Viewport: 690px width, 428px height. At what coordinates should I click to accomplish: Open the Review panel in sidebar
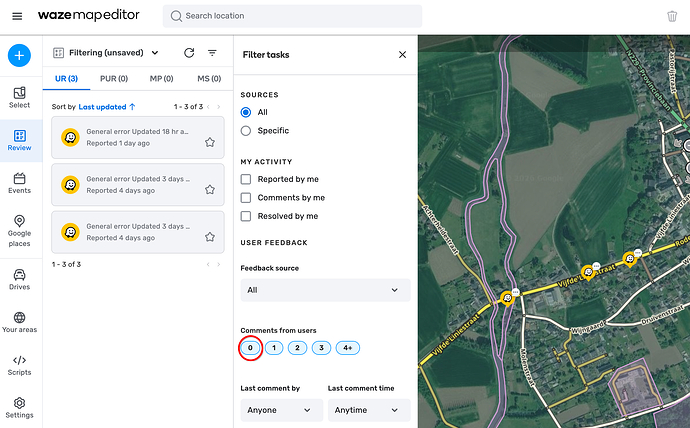(x=19, y=140)
